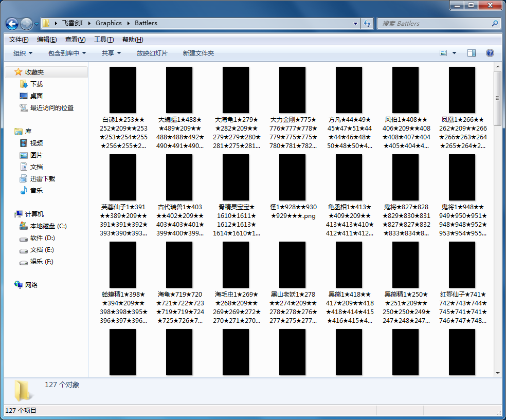
Task: Open the 迅雷下载 library
Action: point(42,179)
